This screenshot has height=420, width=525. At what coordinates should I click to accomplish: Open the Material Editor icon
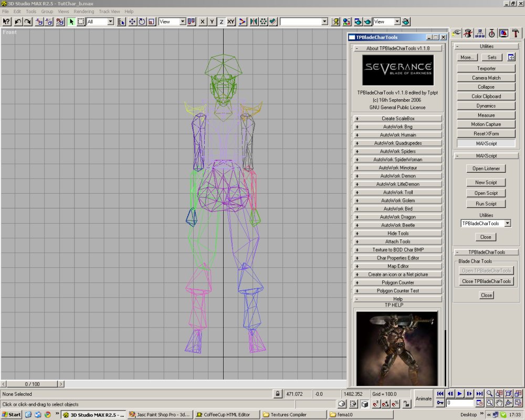point(346,22)
